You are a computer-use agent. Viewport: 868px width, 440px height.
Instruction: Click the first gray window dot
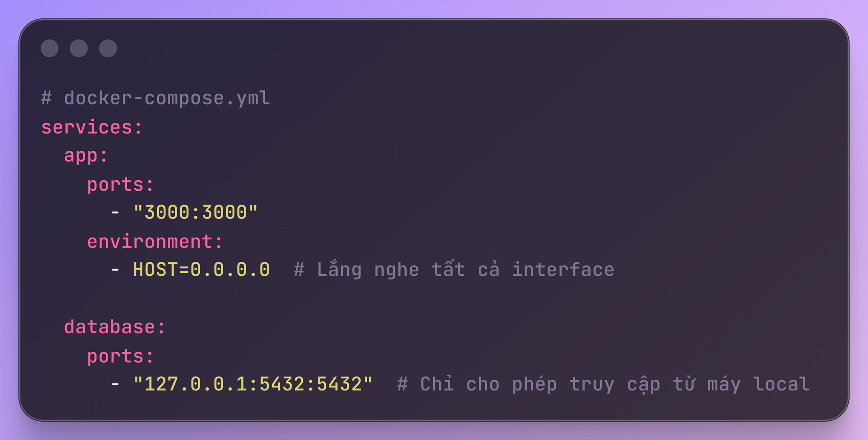(x=49, y=48)
